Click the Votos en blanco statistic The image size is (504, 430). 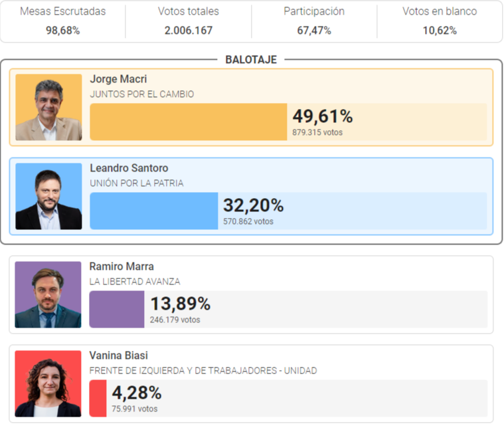coord(440,21)
